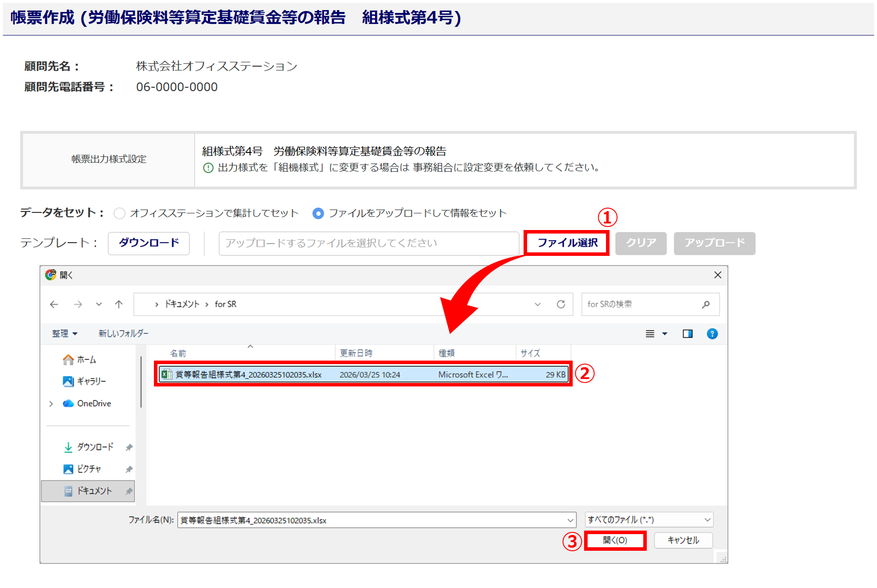The height and width of the screenshot is (588, 877).
Task: Open the 整理 menu
Action: click(64, 333)
